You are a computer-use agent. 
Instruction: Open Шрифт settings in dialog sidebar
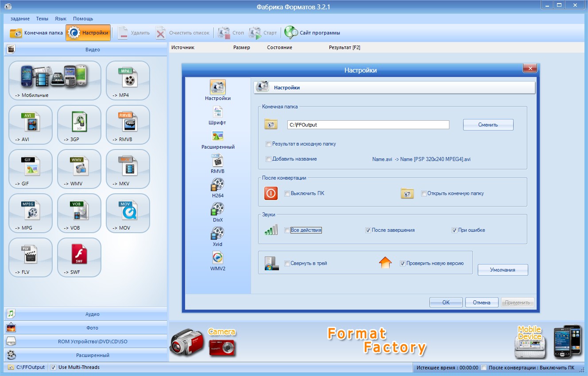pyautogui.click(x=217, y=115)
